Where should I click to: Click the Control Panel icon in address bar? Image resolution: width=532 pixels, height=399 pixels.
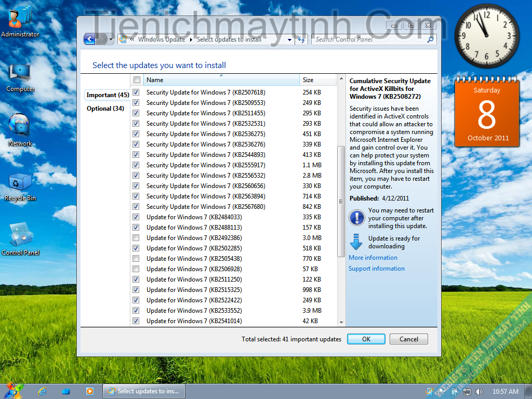pos(123,39)
